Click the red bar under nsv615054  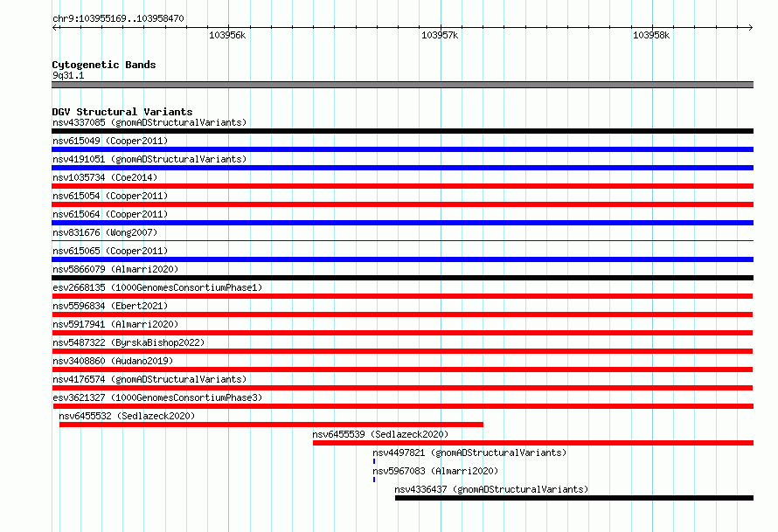(x=402, y=204)
